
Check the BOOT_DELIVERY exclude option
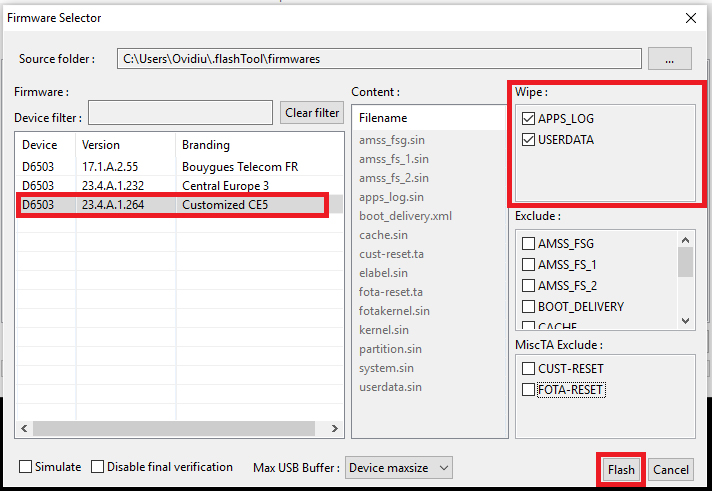coord(529,306)
